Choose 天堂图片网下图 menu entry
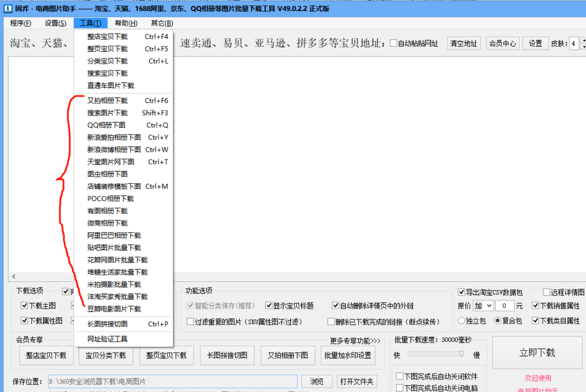The height and width of the screenshot is (392, 586). pos(123,162)
